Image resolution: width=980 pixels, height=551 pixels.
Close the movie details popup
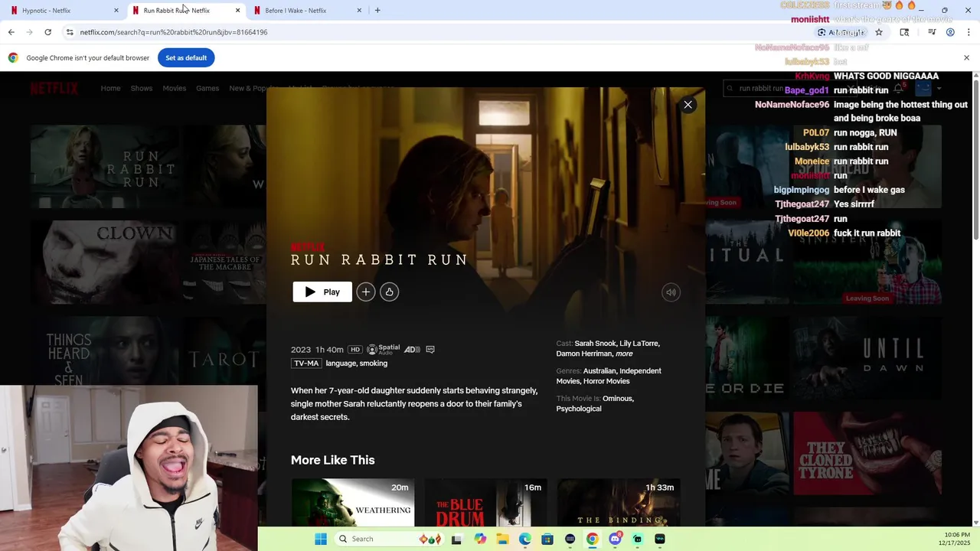688,105
